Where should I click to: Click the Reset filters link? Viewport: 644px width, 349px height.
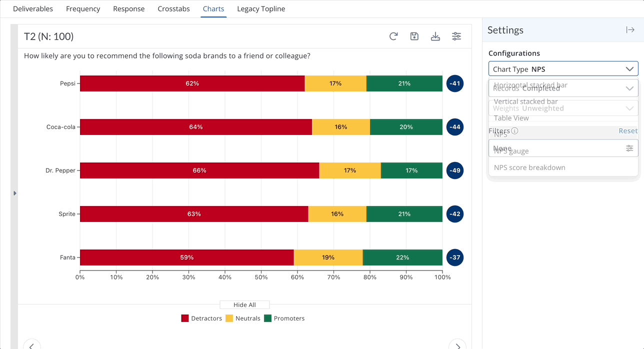627,131
